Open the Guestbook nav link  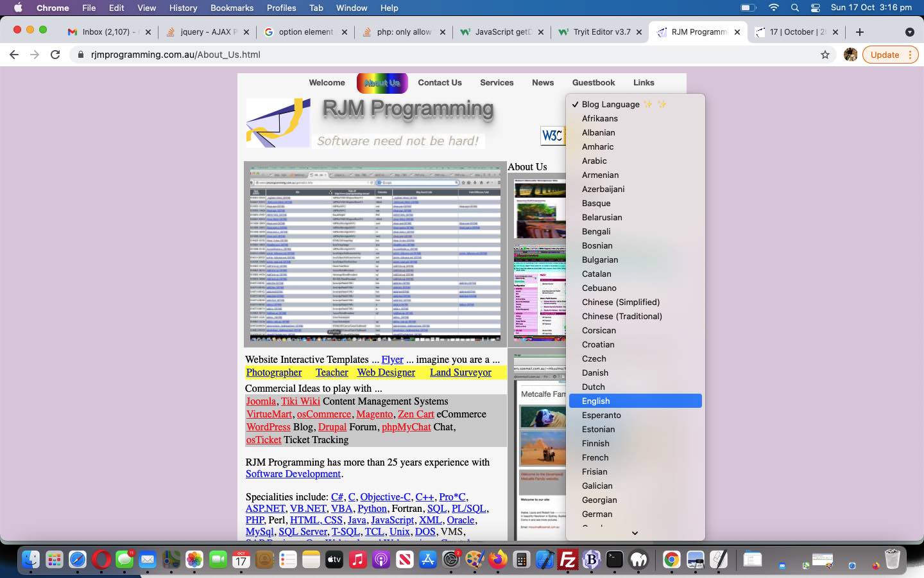tap(594, 83)
